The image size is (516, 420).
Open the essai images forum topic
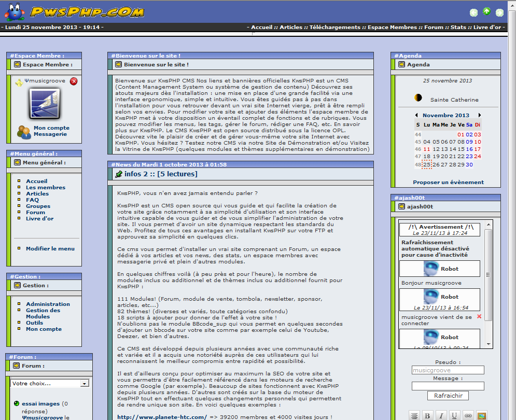[41, 403]
